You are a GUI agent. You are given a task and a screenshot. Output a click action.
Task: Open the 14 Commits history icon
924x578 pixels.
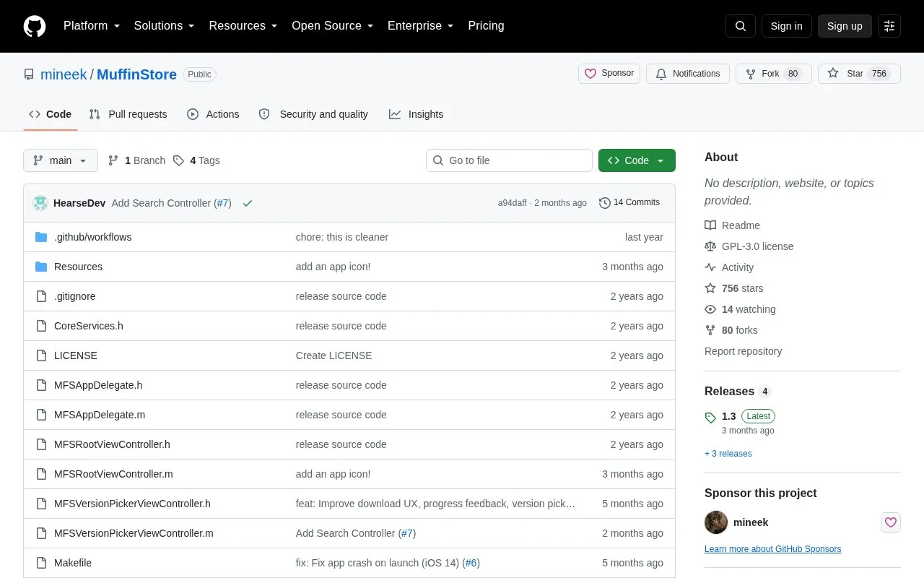(605, 203)
